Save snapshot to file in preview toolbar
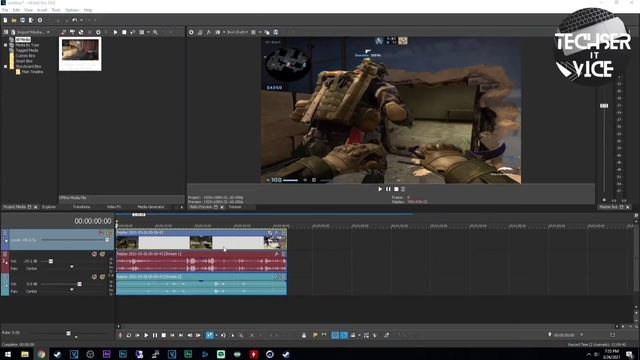This screenshot has height=360, width=640. [x=276, y=32]
